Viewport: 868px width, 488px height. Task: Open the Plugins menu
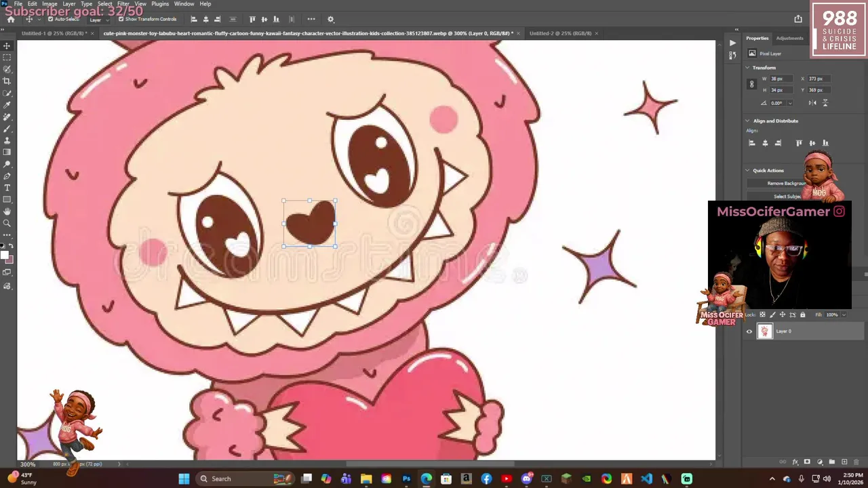point(160,3)
